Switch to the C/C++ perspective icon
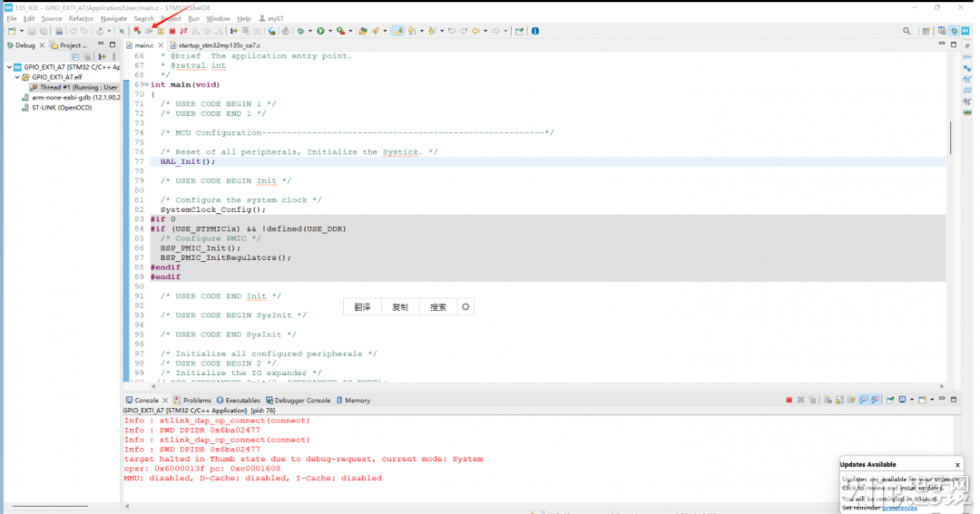 942,31
